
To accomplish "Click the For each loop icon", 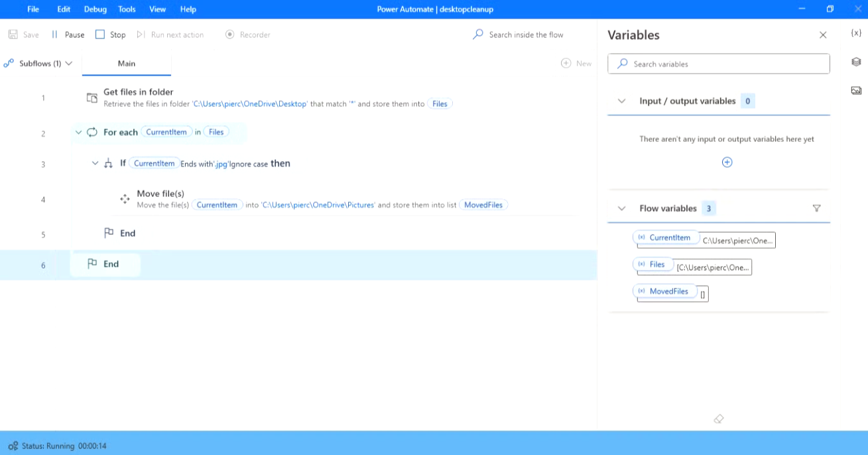I will [92, 133].
